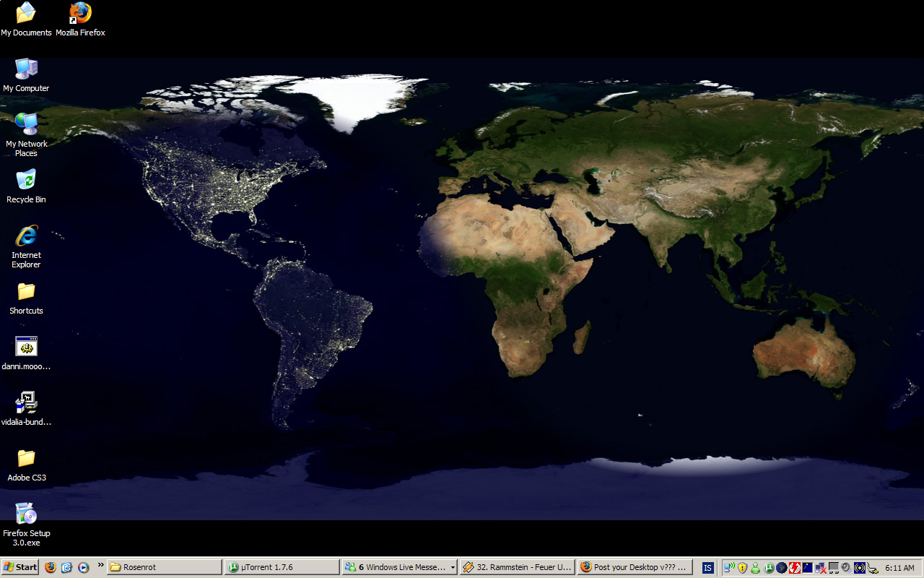Screen dimensions: 924x578
Task: Launch Firefox from the Quick Launch bar
Action: pos(51,567)
